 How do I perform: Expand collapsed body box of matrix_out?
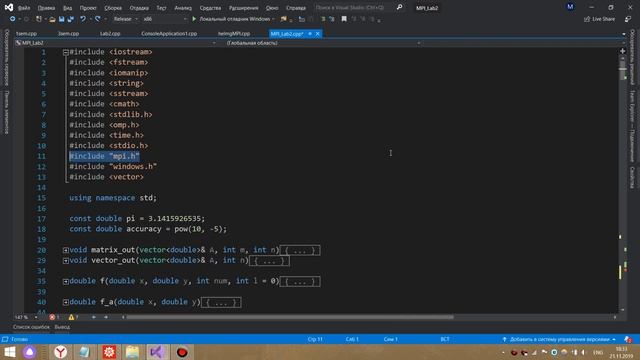click(x=300, y=250)
